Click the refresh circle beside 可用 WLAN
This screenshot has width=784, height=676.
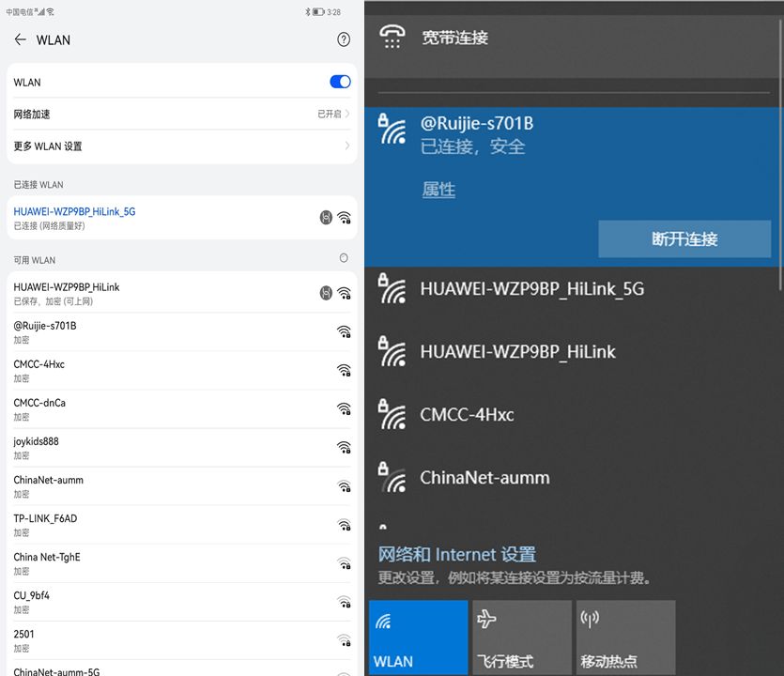coord(344,258)
